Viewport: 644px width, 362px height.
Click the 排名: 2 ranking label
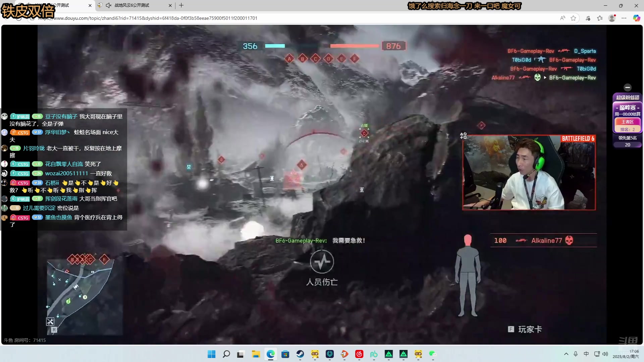pyautogui.click(x=628, y=129)
